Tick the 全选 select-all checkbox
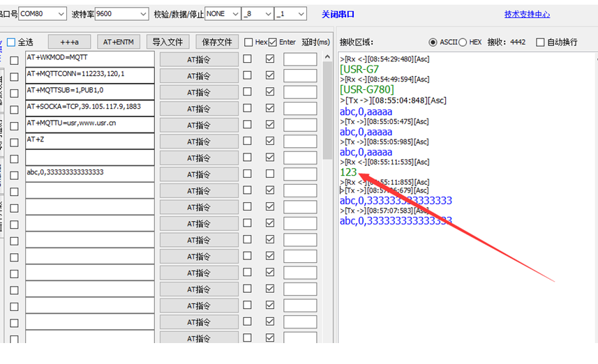 coord(11,43)
